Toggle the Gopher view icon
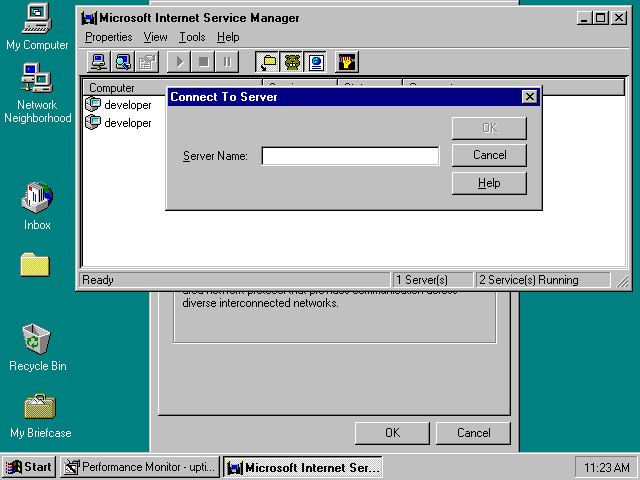Viewport: 640px width, 480px height. 292,62
